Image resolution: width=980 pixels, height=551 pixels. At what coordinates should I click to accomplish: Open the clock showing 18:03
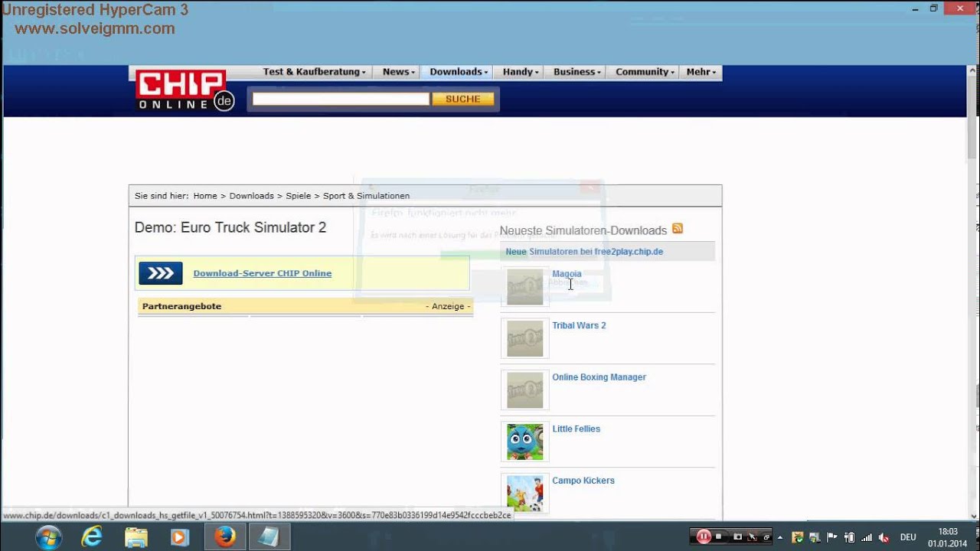click(947, 537)
